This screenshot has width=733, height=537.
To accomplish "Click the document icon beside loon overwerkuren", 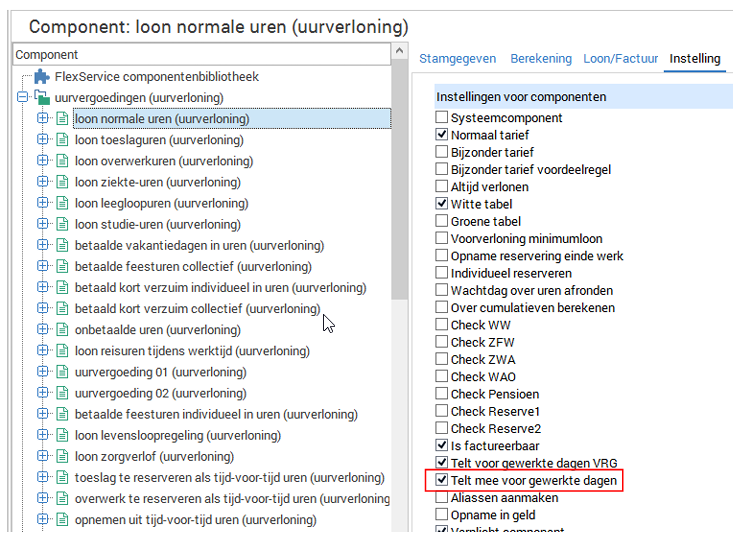I will click(x=62, y=161).
